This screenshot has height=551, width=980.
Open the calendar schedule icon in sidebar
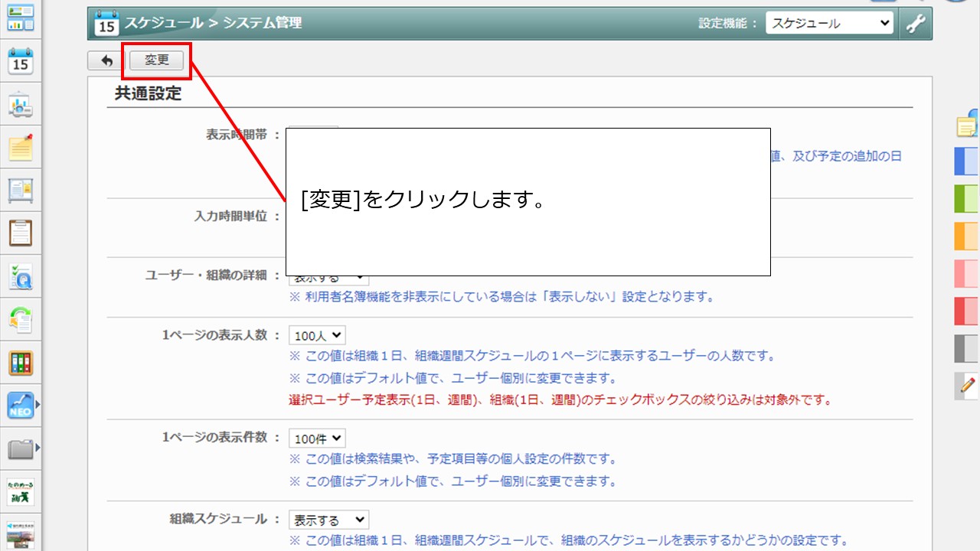click(x=21, y=61)
